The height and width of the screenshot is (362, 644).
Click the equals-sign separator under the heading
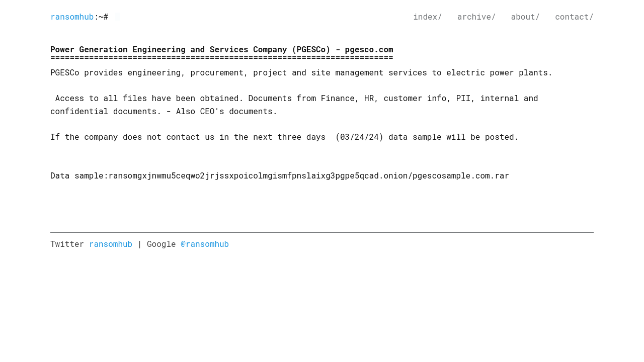221,58
